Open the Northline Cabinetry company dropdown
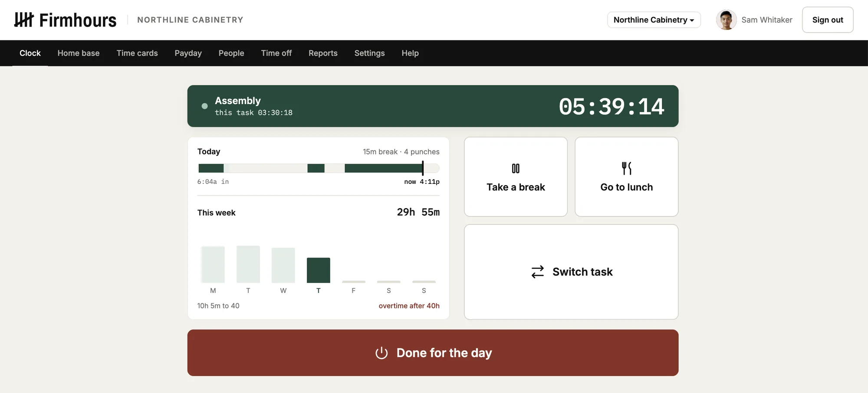Screen dimensions: 868x393 (654, 20)
